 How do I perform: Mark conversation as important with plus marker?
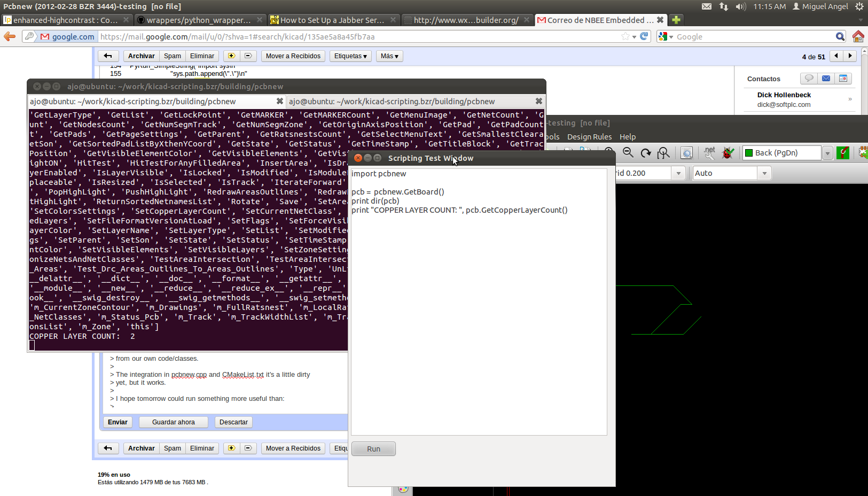[x=231, y=56]
